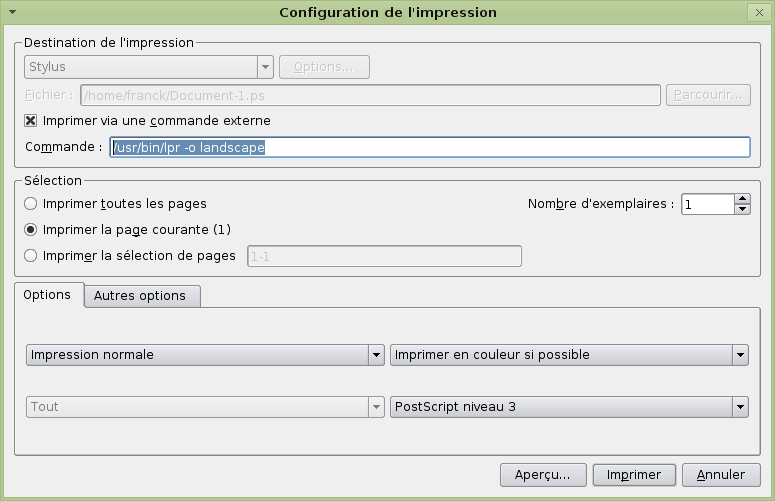Click the Annuler button
Screen dimensions: 775x501
[721, 474]
